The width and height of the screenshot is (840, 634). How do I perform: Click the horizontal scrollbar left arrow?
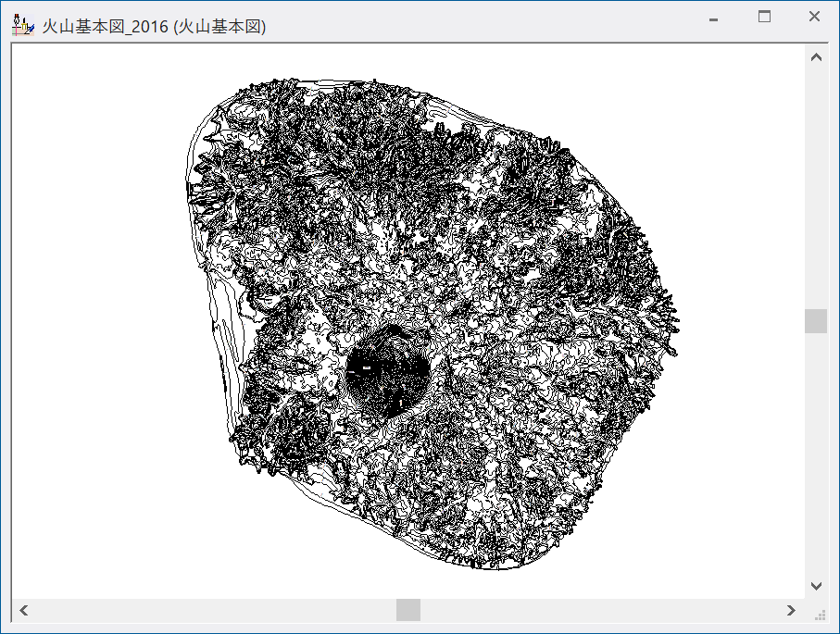tap(24, 610)
